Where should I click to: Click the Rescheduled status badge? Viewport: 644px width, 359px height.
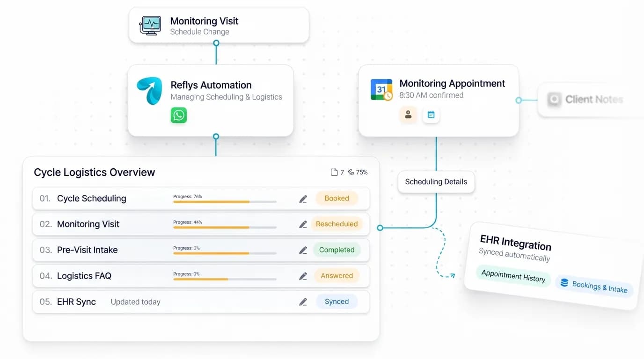pyautogui.click(x=337, y=224)
